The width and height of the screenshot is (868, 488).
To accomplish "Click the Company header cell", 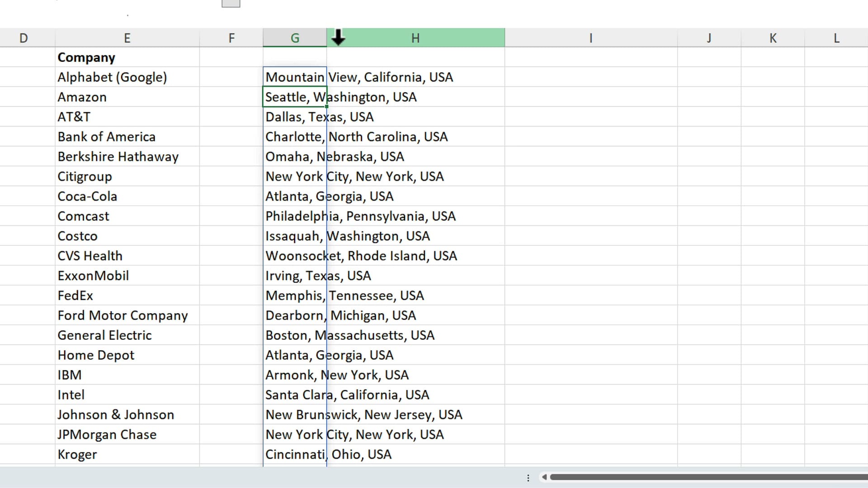I will (x=86, y=57).
